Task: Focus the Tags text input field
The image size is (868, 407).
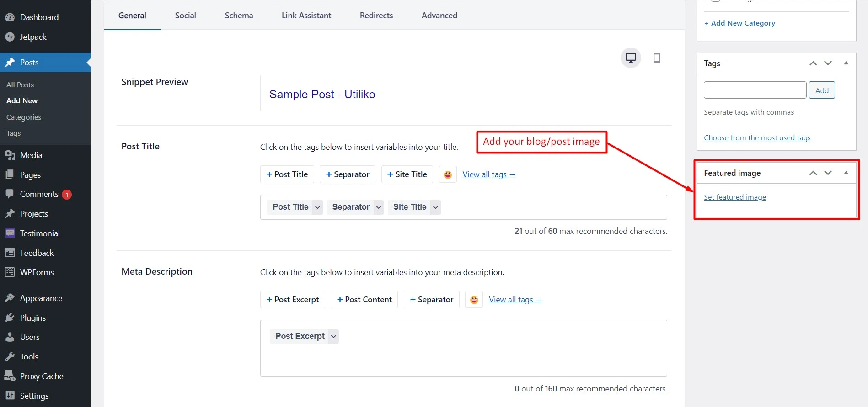Action: 755,90
